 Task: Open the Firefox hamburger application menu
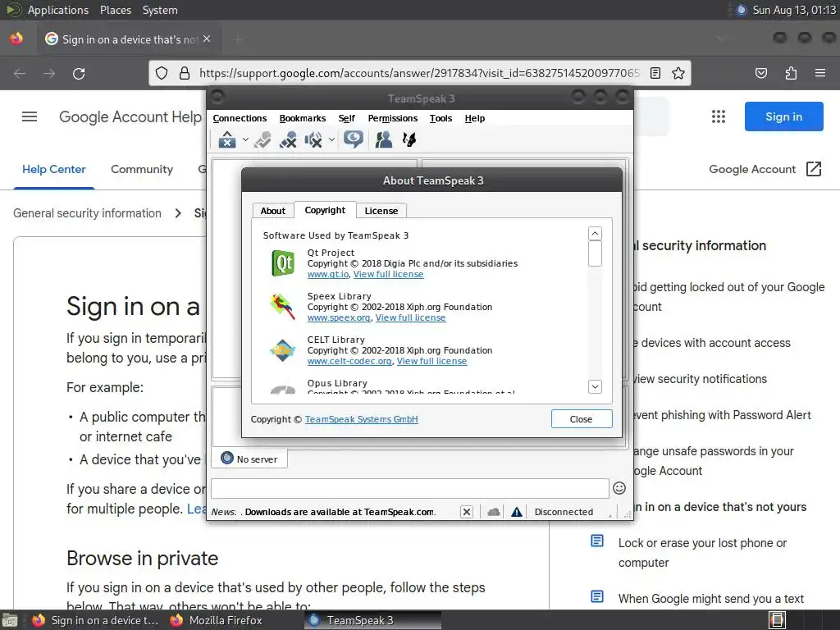pos(820,73)
